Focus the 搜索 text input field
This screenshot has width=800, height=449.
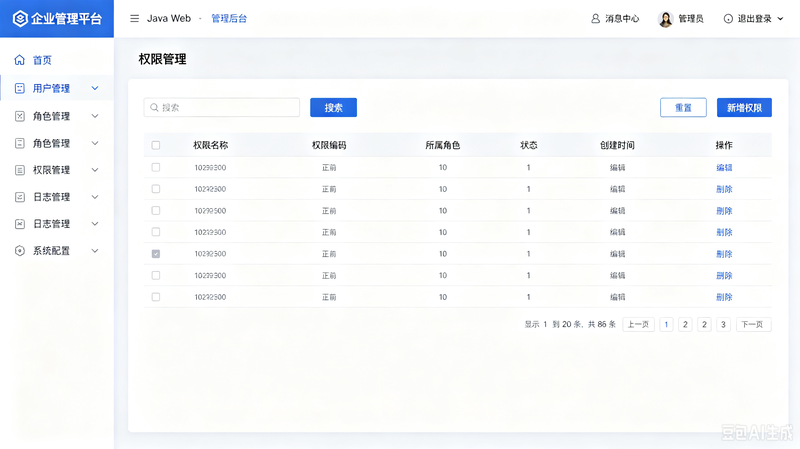coord(221,108)
